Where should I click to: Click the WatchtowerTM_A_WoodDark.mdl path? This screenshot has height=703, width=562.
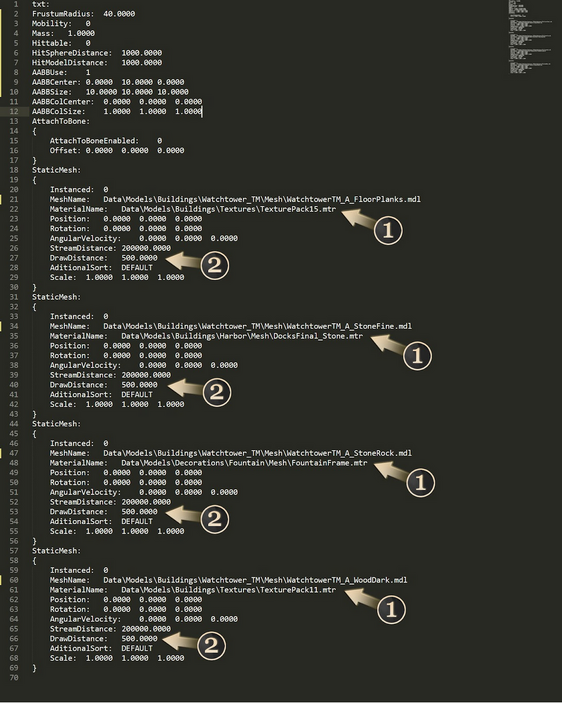[x=255, y=580]
